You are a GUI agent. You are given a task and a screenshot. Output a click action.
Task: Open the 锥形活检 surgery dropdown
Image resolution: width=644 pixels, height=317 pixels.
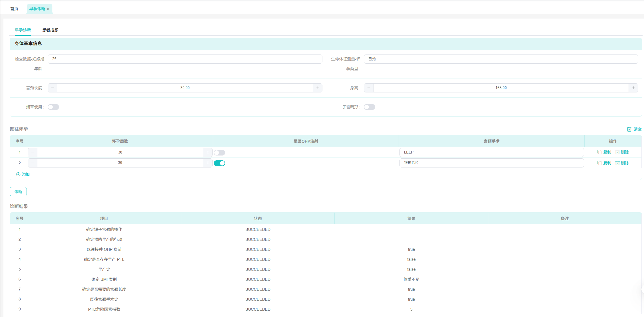(x=491, y=163)
